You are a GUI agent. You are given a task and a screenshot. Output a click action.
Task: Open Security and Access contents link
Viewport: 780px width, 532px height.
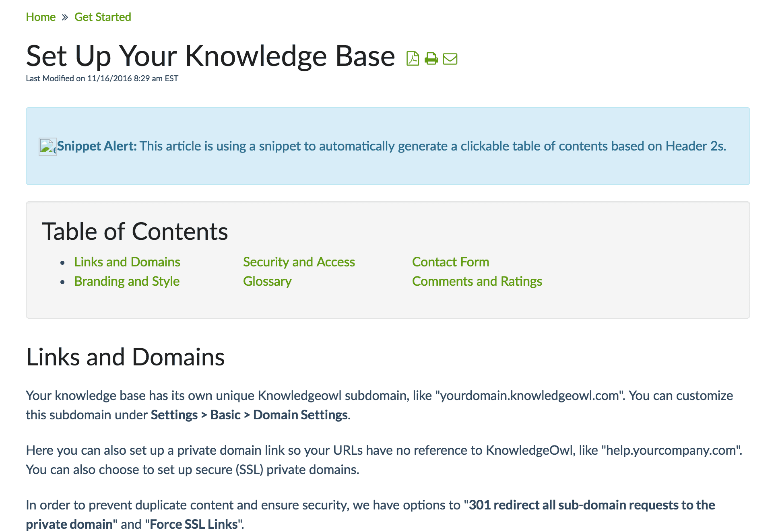(x=299, y=262)
